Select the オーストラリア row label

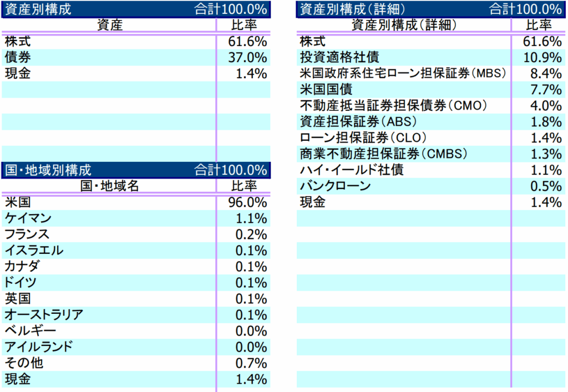pyautogui.click(x=44, y=315)
